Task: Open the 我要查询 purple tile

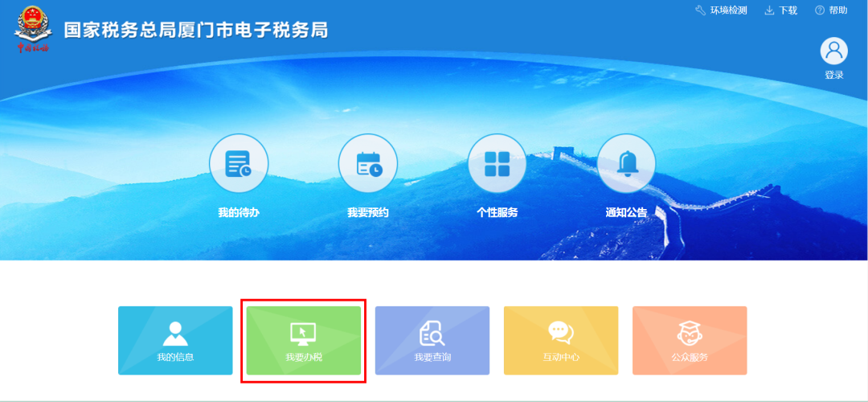Action: pyautogui.click(x=432, y=341)
